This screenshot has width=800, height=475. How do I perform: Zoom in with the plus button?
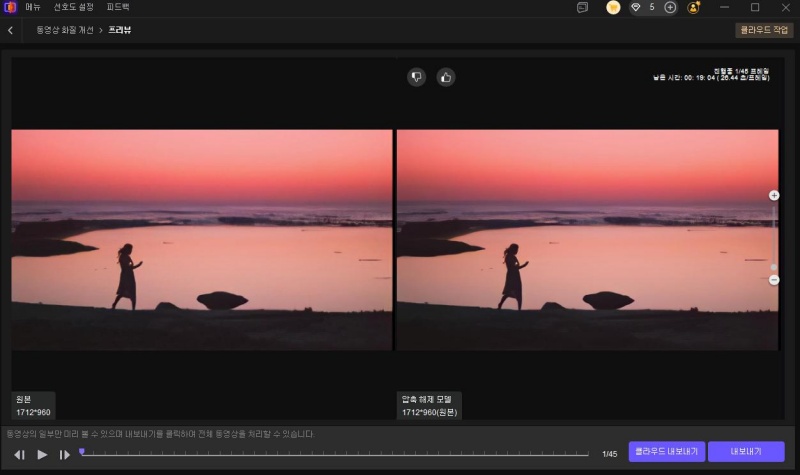[x=774, y=195]
